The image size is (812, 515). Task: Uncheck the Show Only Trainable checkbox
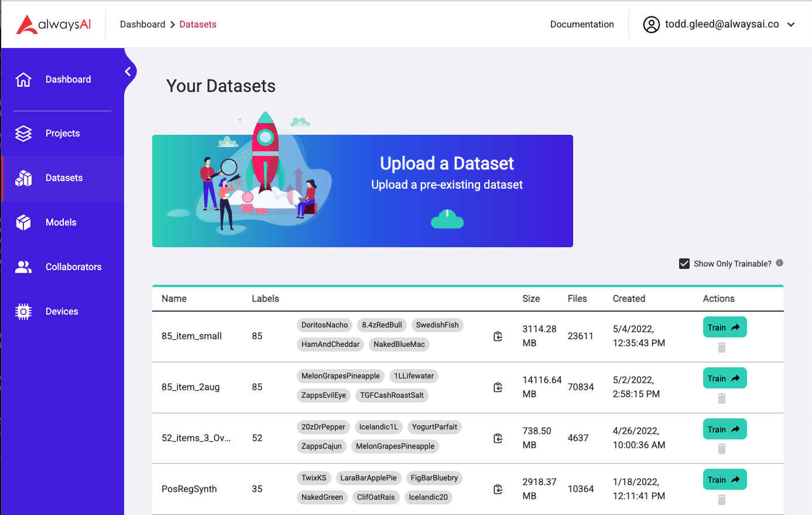(x=684, y=264)
